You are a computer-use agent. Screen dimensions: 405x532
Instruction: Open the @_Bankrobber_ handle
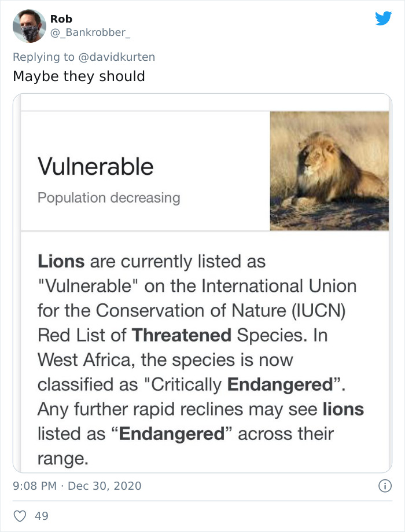(90, 32)
